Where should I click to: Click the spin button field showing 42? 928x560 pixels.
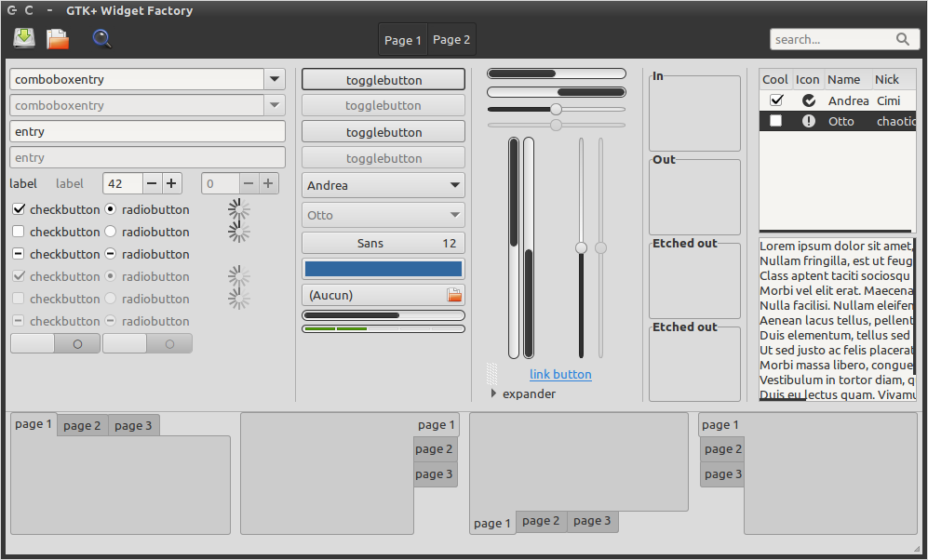[x=123, y=183]
